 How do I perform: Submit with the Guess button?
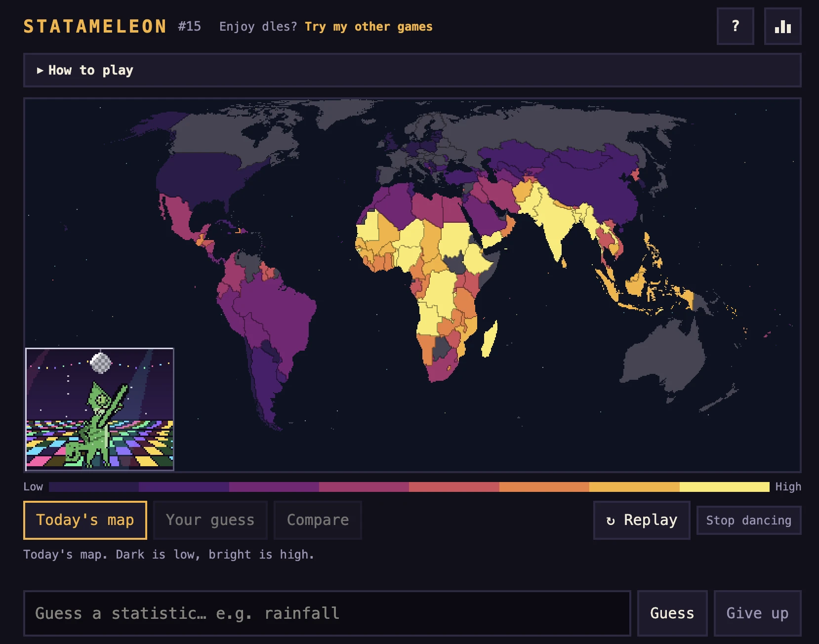[x=672, y=613]
